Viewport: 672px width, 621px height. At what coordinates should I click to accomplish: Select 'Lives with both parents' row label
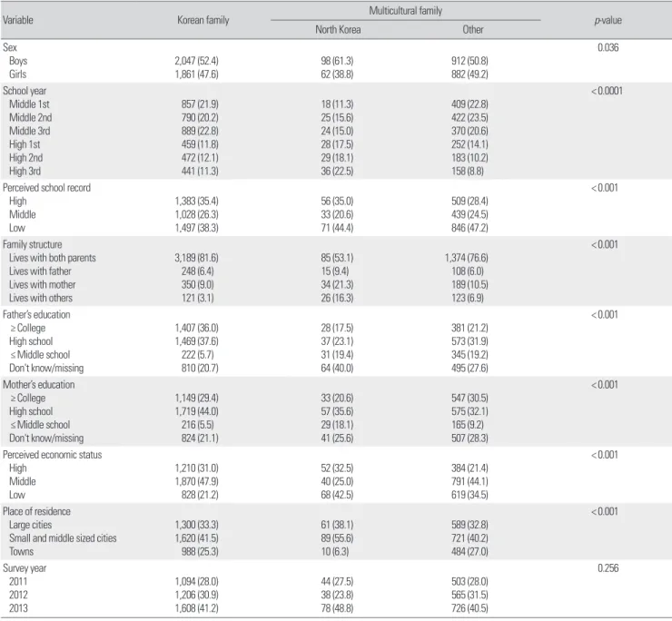point(53,258)
